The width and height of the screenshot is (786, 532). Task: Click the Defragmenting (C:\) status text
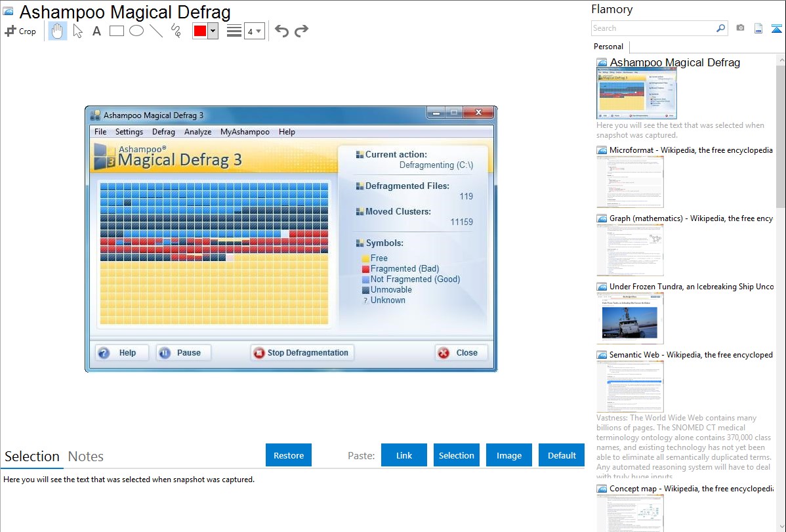click(436, 165)
